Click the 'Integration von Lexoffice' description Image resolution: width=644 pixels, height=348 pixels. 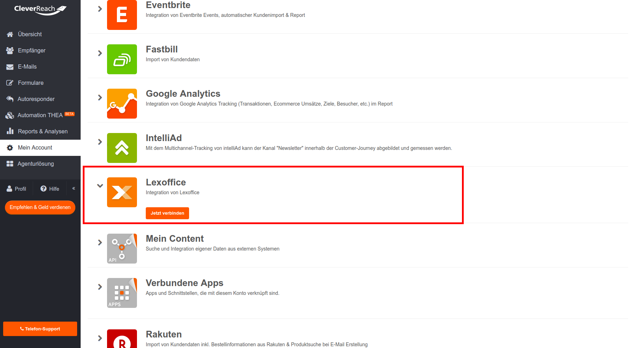173,192
